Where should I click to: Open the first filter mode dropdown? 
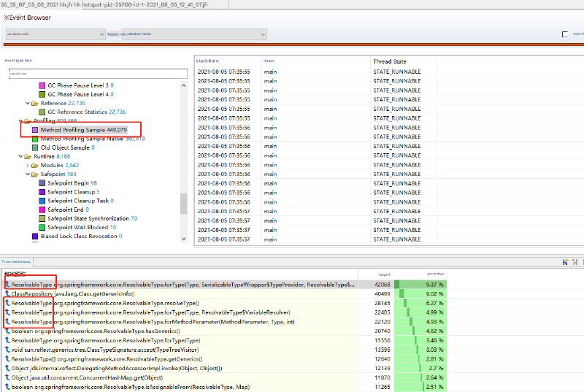pos(55,34)
